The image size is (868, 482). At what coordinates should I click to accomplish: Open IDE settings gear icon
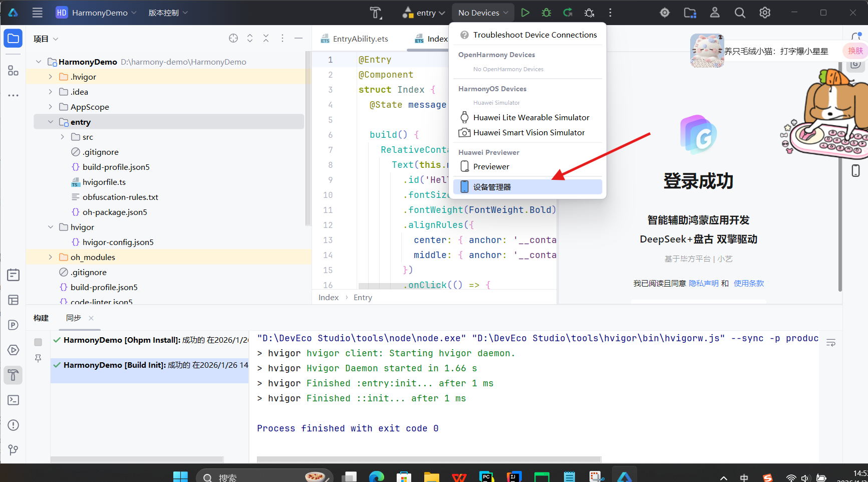tap(765, 13)
